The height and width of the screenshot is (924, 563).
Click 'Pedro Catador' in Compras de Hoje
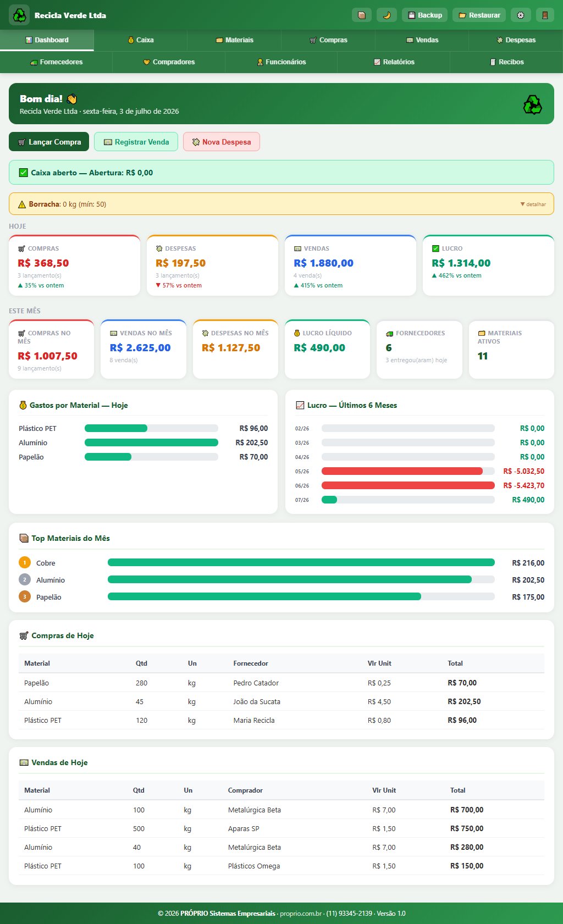[x=256, y=683]
